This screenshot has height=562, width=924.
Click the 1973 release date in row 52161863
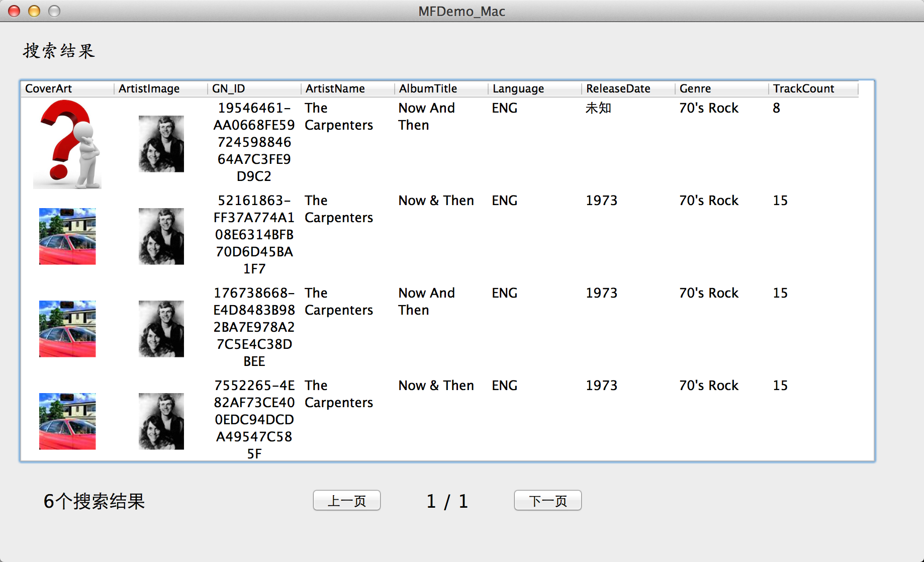601,201
